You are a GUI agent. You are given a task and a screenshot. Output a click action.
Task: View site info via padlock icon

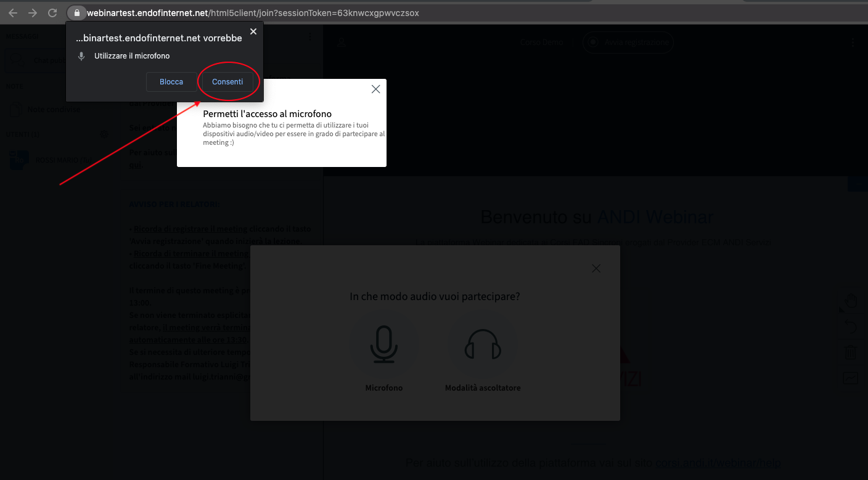click(x=76, y=13)
